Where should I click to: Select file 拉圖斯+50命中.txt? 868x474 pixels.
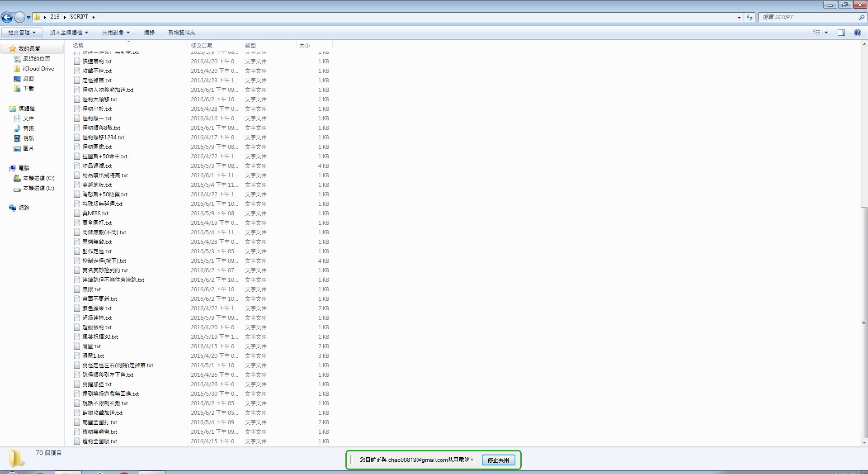105,156
